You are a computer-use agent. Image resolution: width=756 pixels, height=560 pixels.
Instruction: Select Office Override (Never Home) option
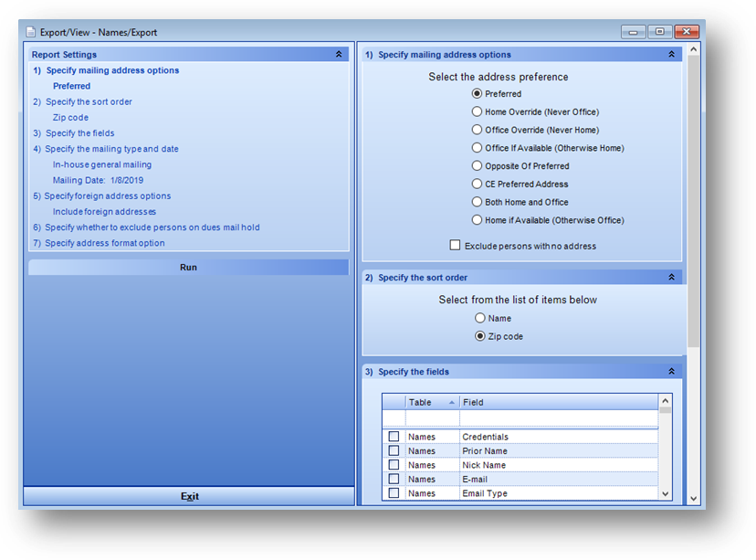click(477, 130)
